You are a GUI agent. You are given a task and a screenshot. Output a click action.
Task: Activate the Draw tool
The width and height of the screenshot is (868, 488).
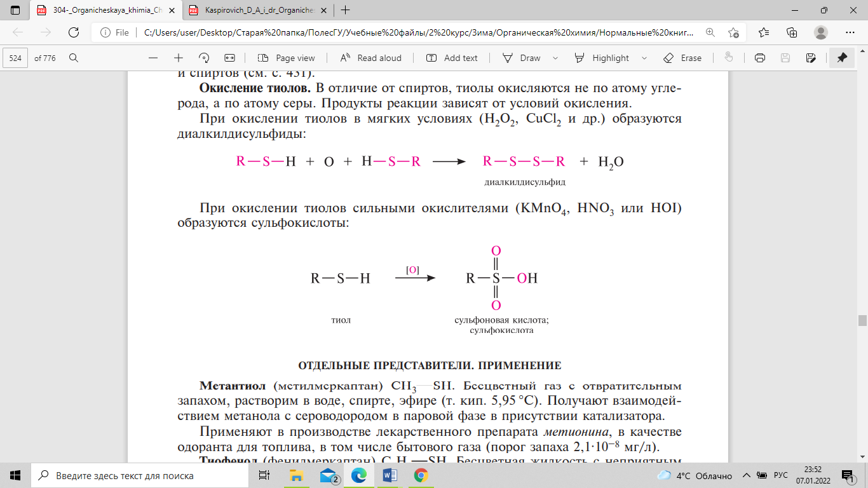pyautogui.click(x=522, y=58)
